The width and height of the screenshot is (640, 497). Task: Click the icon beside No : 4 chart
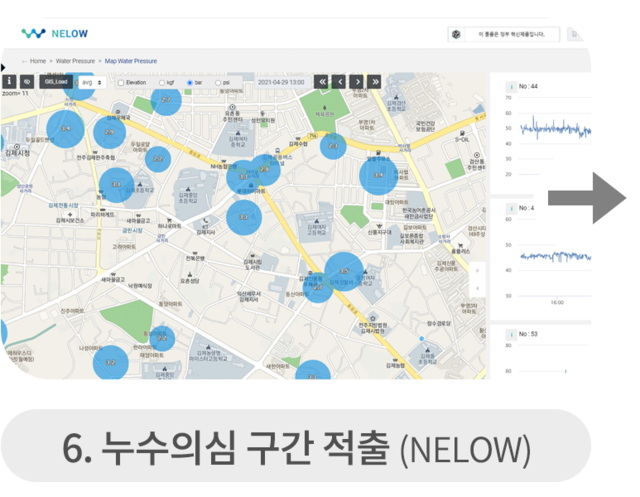(511, 209)
